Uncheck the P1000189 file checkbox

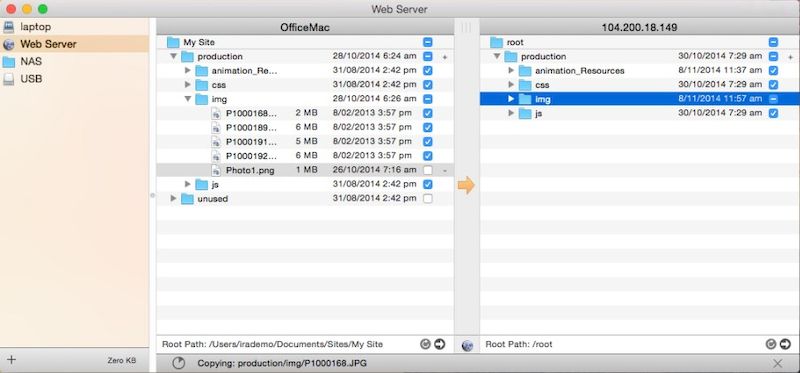point(428,128)
